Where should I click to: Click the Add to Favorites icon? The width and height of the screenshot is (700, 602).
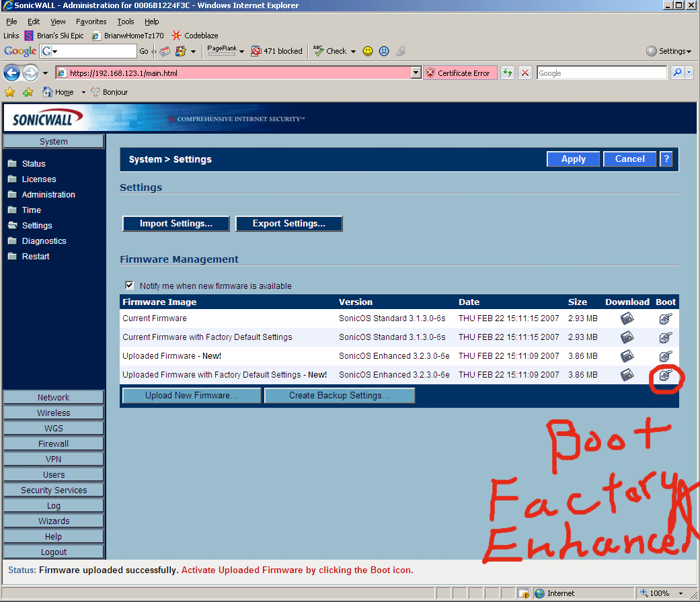tap(28, 92)
